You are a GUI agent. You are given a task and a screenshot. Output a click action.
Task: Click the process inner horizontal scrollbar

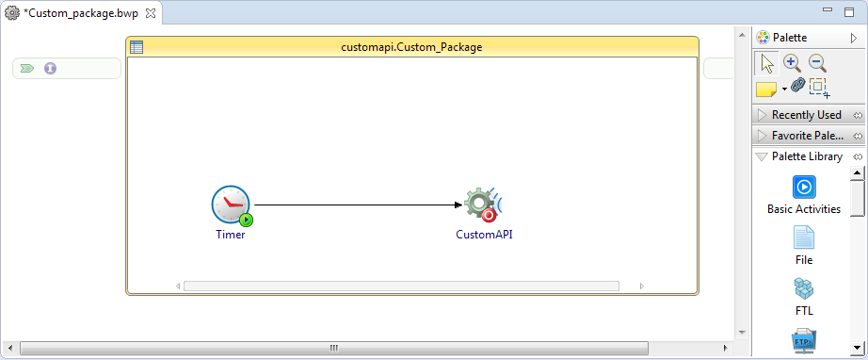pyautogui.click(x=401, y=286)
